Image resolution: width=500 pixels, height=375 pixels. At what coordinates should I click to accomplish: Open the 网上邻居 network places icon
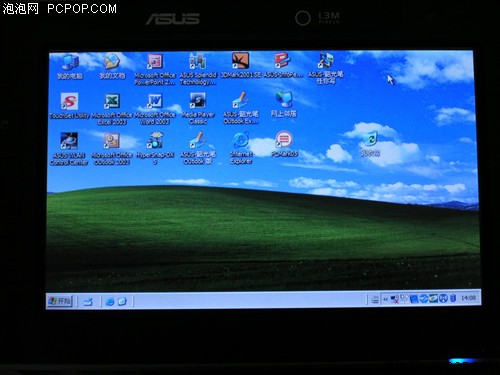pos(283,105)
